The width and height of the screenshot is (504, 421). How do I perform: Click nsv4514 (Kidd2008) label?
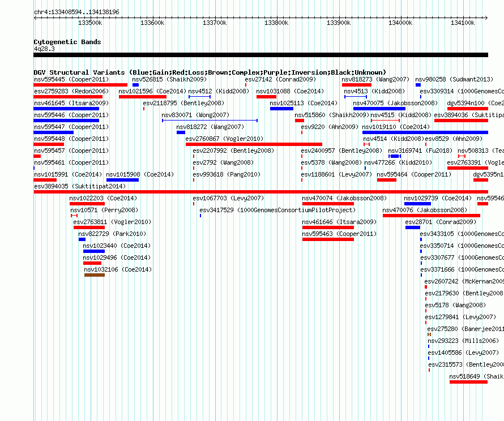coord(394,139)
